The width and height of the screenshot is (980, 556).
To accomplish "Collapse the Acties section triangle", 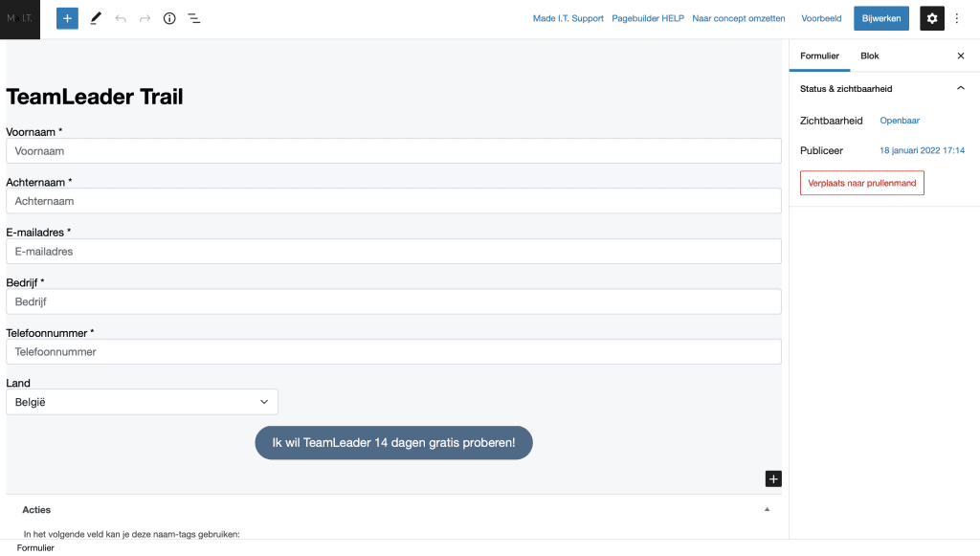I will coord(767,510).
